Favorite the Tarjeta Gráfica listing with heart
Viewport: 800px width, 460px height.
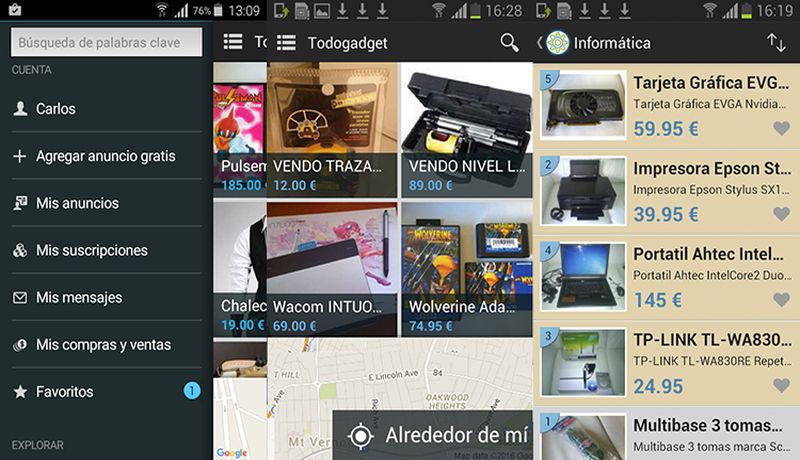[781, 128]
